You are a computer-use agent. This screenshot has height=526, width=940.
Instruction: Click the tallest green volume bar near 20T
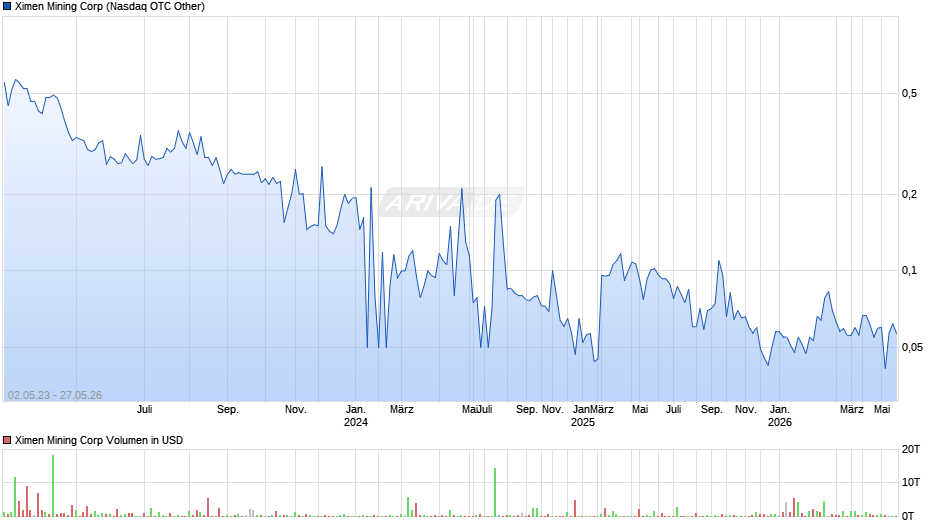pos(53,486)
